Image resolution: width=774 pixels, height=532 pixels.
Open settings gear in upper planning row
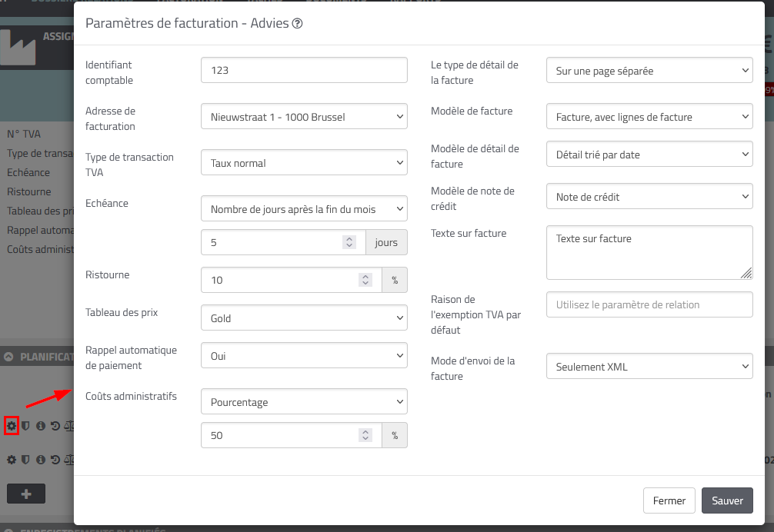coord(12,425)
